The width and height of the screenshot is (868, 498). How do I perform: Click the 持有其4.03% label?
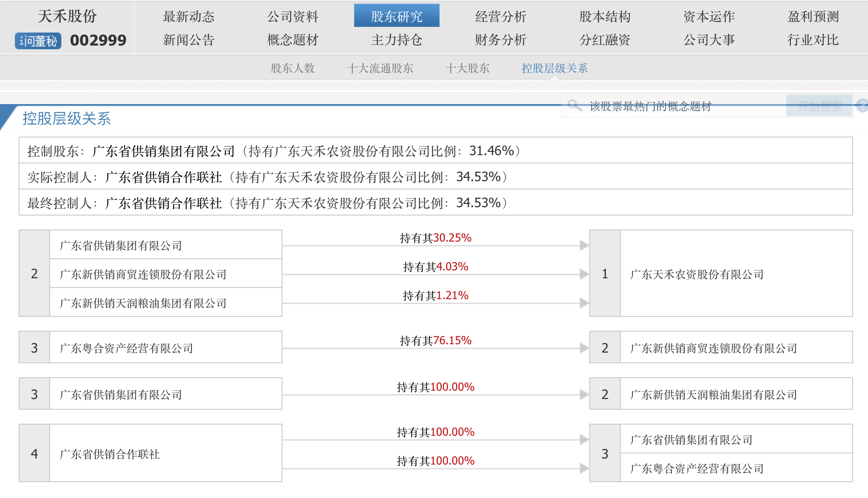click(x=436, y=267)
